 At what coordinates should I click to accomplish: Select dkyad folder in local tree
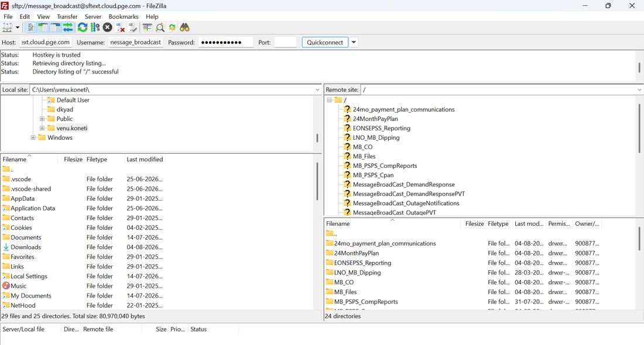[64, 109]
